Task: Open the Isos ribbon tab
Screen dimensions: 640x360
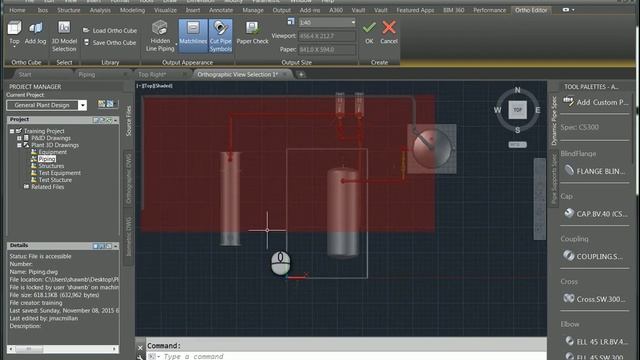Action: (x=42, y=10)
